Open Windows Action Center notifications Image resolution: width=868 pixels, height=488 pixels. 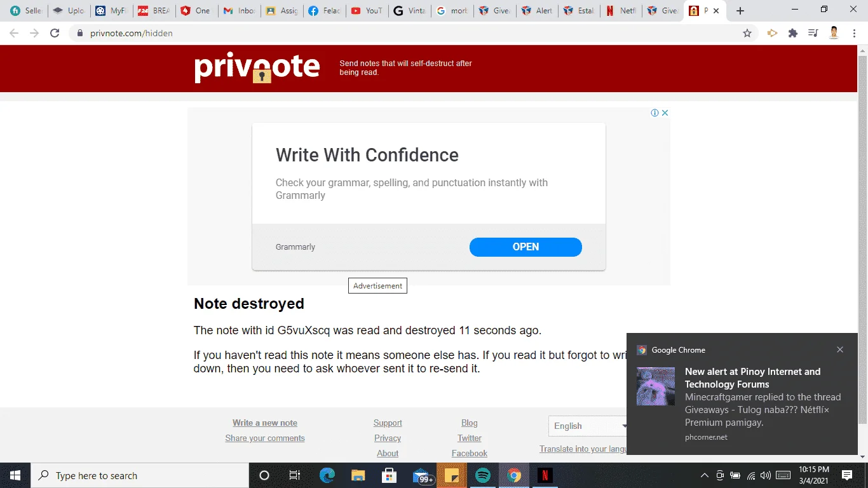pyautogui.click(x=847, y=475)
